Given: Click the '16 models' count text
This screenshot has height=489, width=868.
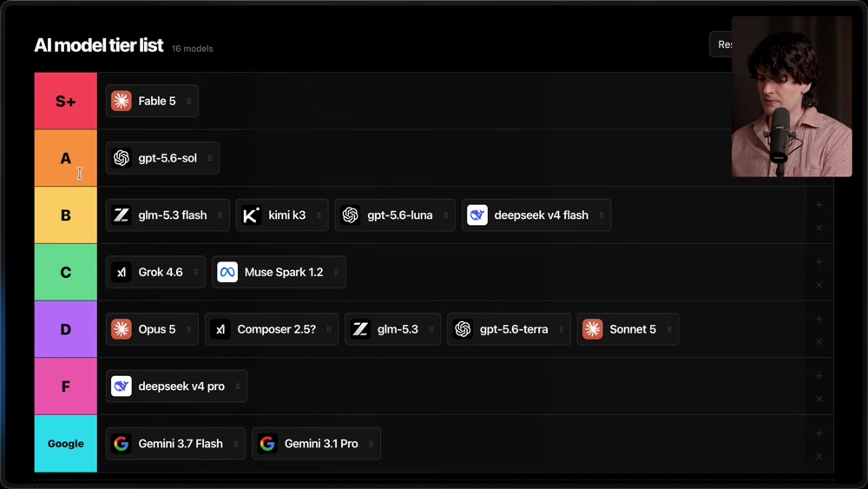Looking at the screenshot, I should pyautogui.click(x=192, y=49).
